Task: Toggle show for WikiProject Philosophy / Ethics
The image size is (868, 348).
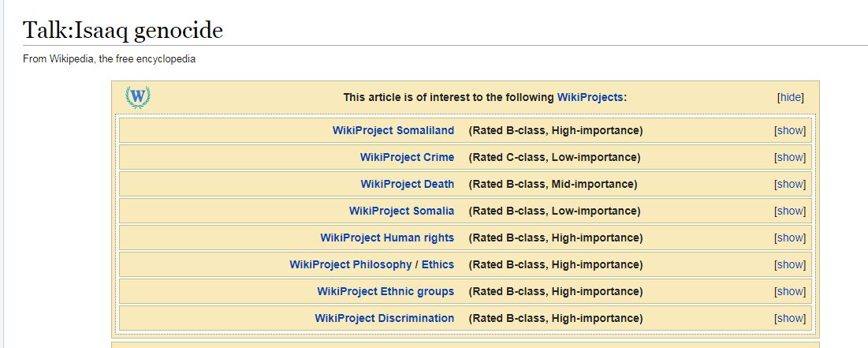Action: 790,265
